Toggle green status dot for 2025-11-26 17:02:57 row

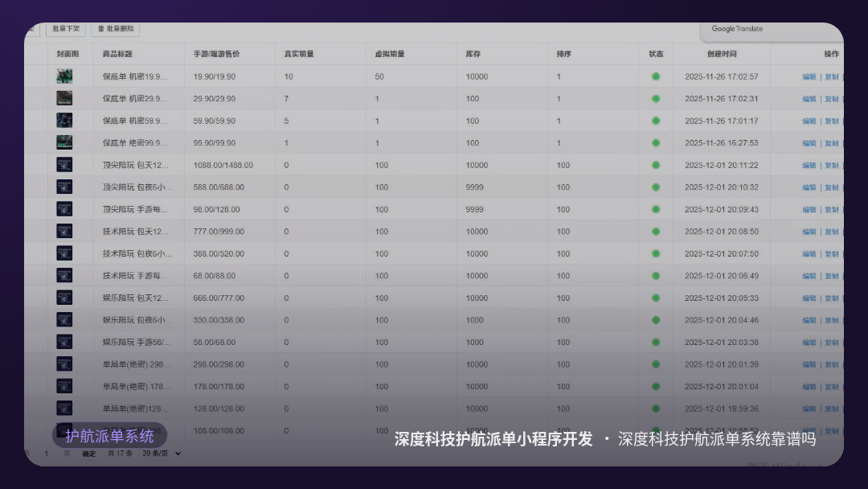pos(656,76)
